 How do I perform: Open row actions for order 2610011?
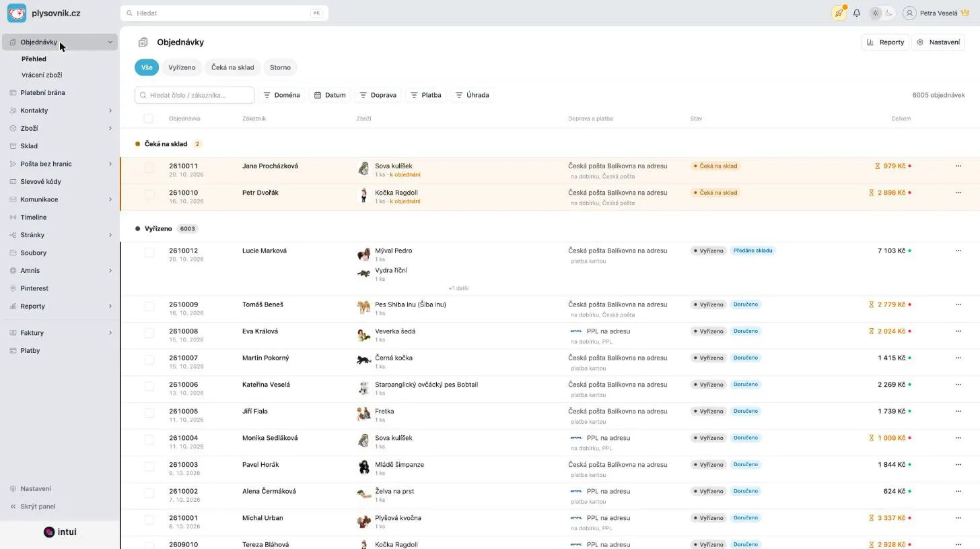click(x=958, y=166)
